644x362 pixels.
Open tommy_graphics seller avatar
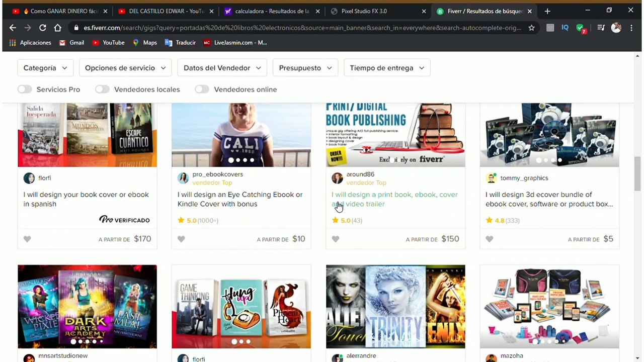click(x=491, y=178)
